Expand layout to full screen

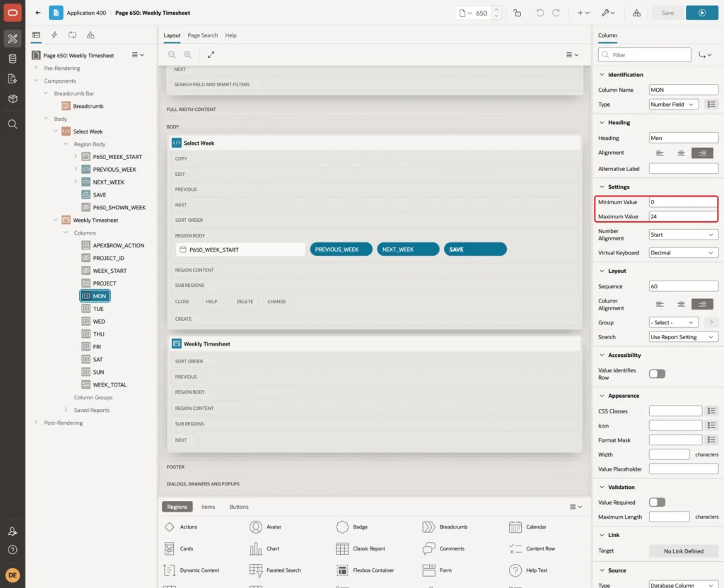211,54
